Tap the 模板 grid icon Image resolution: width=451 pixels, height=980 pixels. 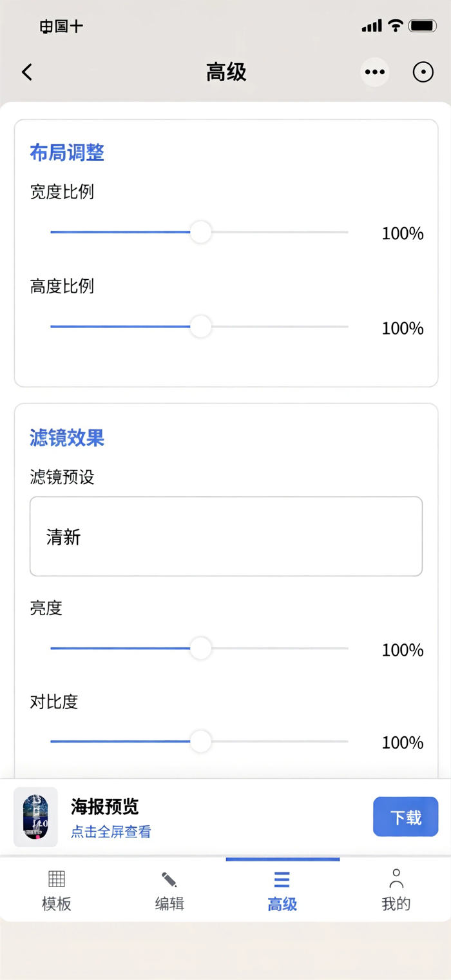point(57,878)
